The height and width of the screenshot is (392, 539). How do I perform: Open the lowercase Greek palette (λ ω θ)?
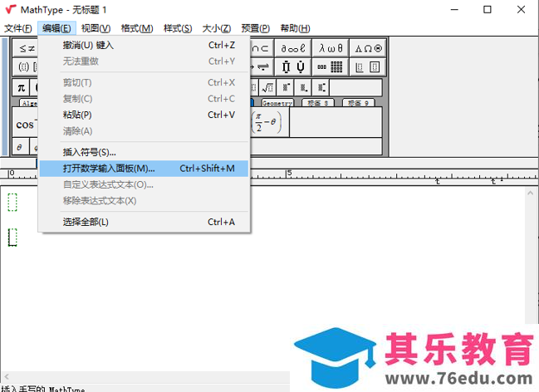(x=331, y=48)
